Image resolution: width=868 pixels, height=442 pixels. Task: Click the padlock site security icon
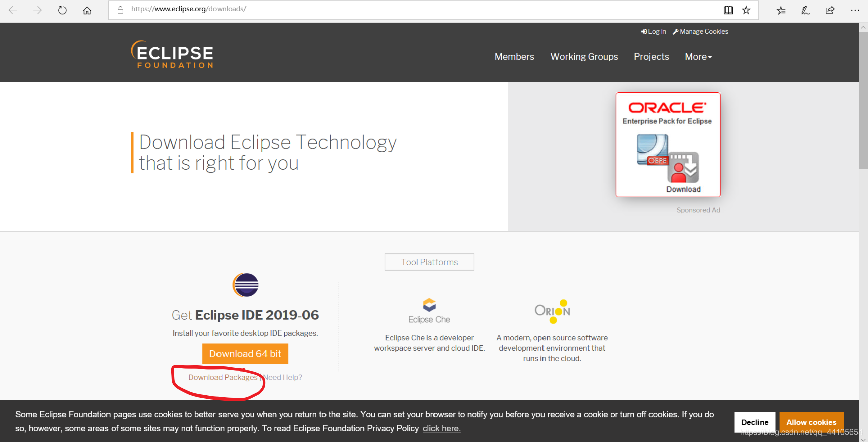120,10
